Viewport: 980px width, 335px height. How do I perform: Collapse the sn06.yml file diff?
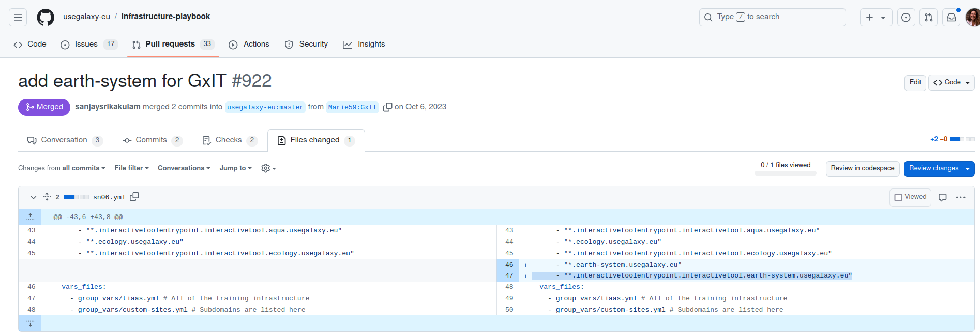(x=33, y=197)
